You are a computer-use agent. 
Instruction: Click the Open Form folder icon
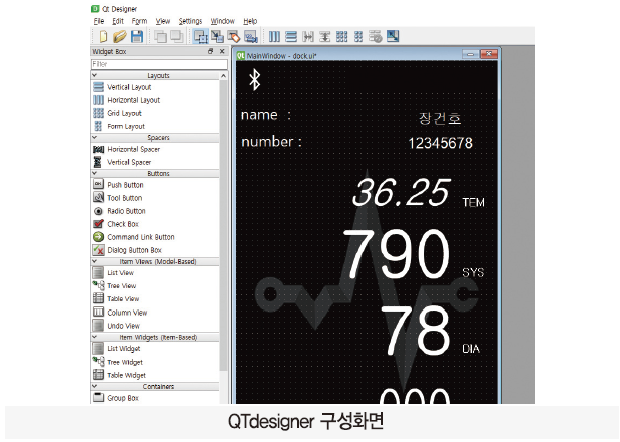click(x=119, y=36)
